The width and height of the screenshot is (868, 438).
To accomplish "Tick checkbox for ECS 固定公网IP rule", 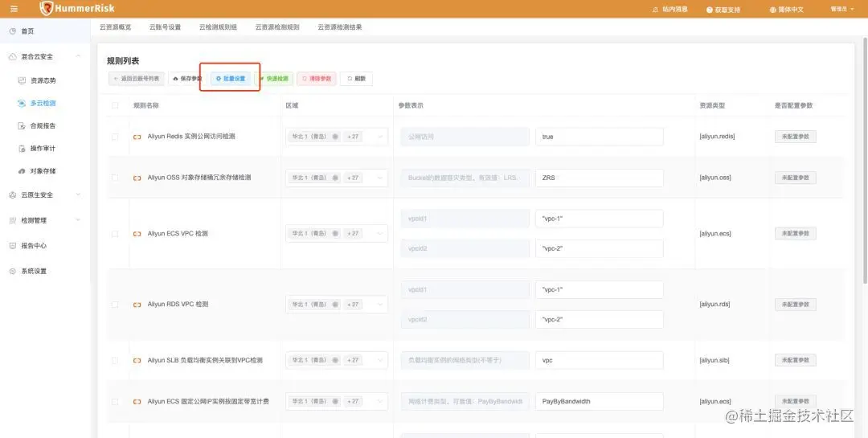I will click(x=115, y=402).
